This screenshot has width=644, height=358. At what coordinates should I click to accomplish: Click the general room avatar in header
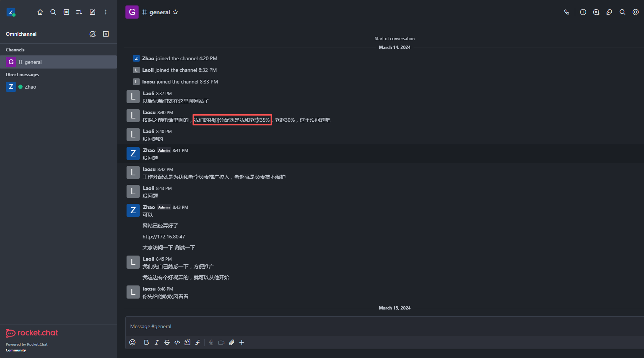pos(132,12)
